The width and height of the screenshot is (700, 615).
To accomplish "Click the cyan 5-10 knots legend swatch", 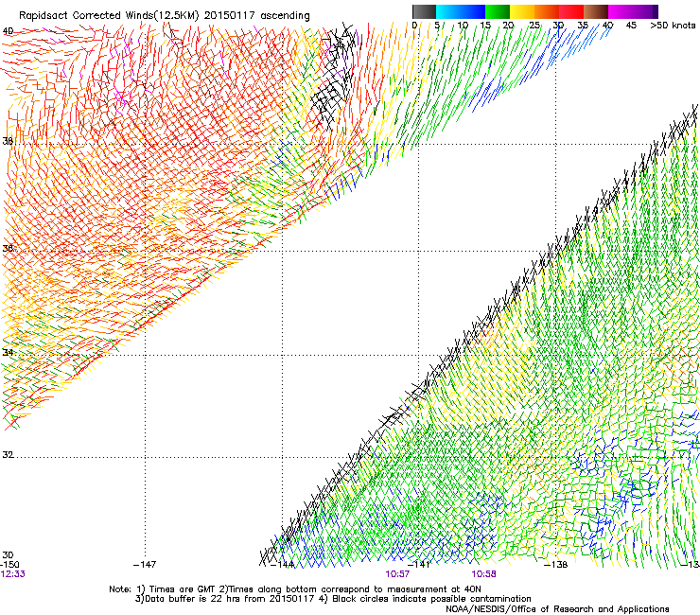I will click(448, 11).
